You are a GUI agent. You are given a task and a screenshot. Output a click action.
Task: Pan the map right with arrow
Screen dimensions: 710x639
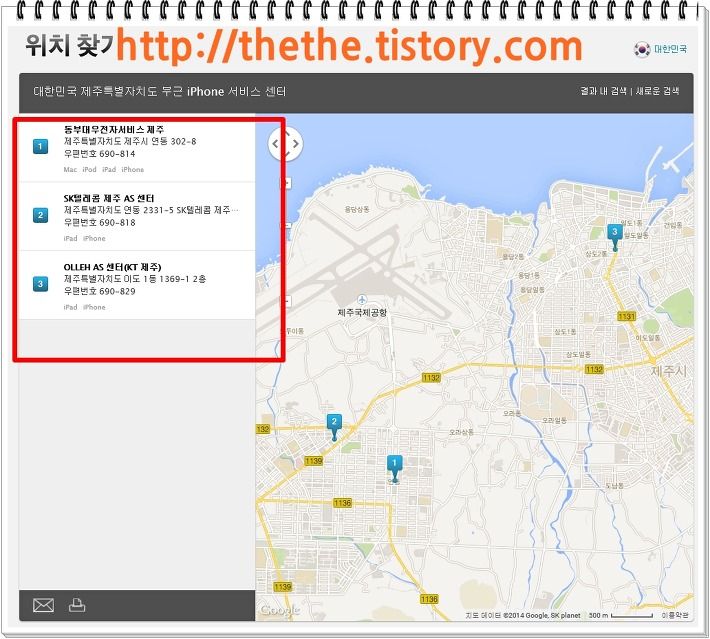[x=296, y=144]
